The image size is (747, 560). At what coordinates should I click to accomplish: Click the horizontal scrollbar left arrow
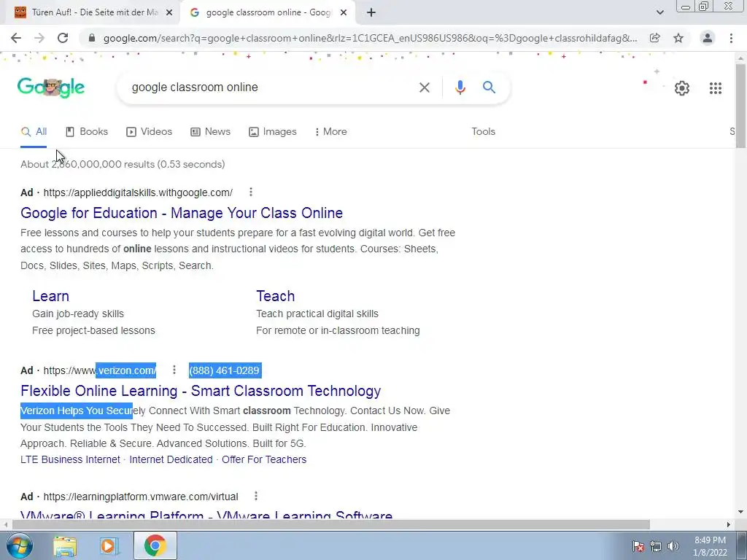(5, 525)
